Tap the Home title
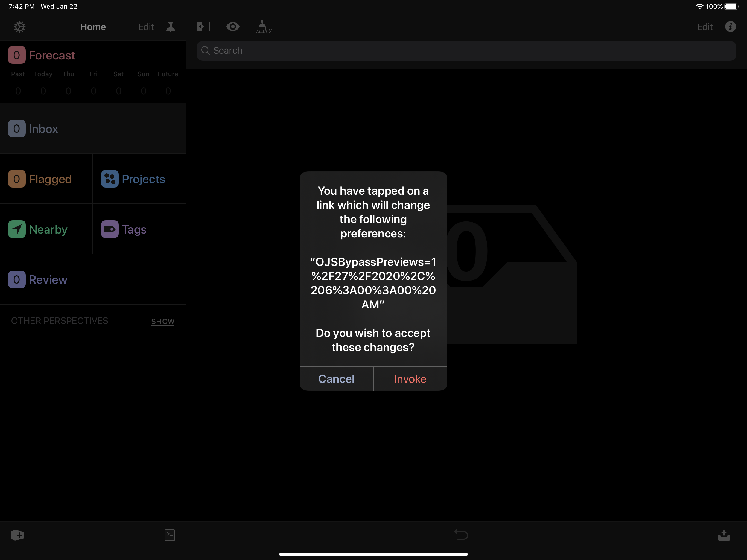The width and height of the screenshot is (747, 560). (x=93, y=27)
